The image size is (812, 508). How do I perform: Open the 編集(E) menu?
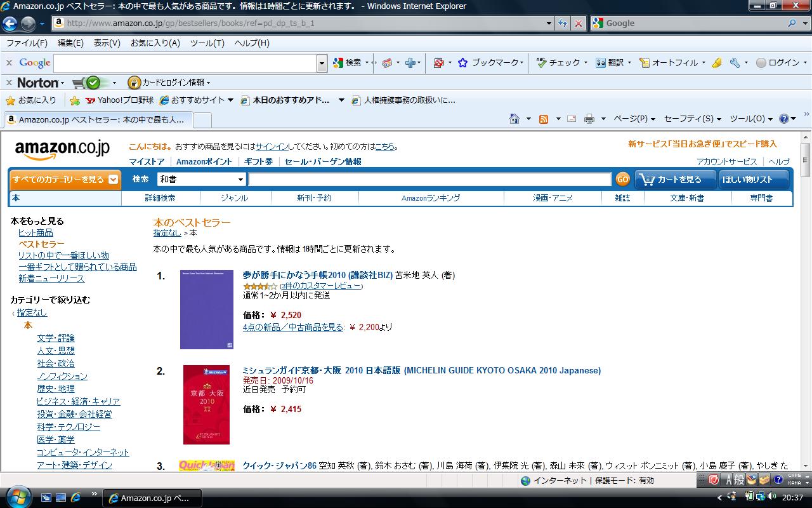(70, 43)
